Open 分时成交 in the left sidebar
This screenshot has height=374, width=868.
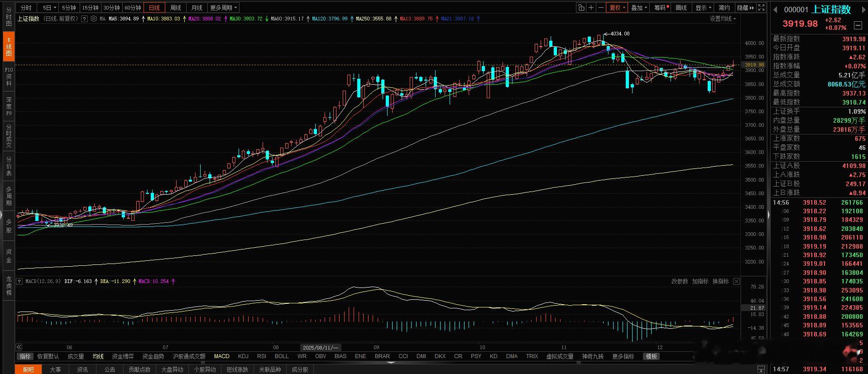click(9, 136)
